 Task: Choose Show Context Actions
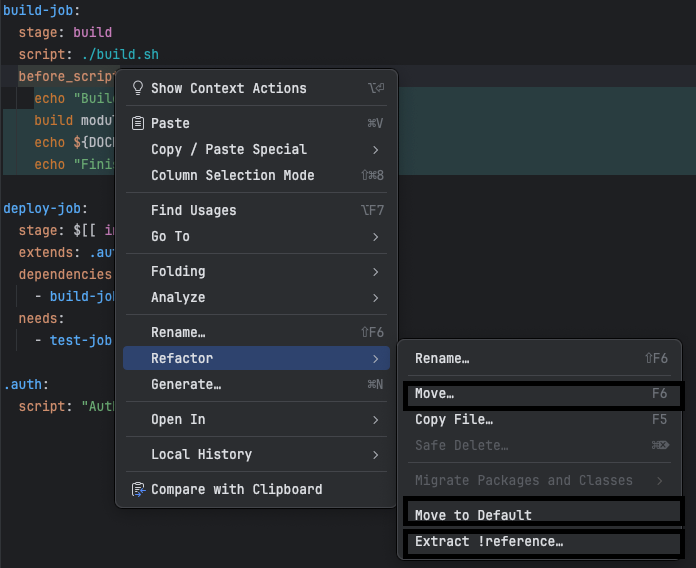pos(257,88)
